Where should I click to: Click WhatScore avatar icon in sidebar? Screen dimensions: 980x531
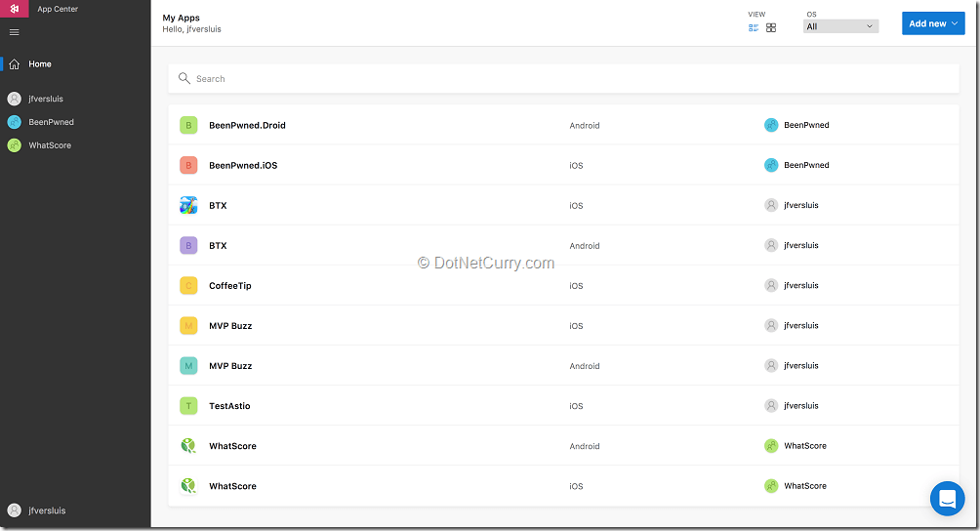(x=14, y=144)
